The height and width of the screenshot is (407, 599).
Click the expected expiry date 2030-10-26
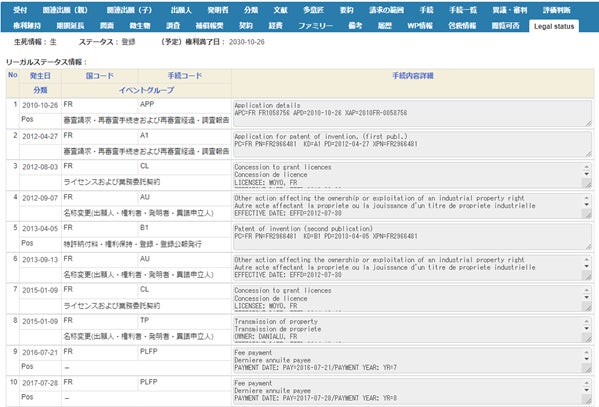click(x=246, y=42)
